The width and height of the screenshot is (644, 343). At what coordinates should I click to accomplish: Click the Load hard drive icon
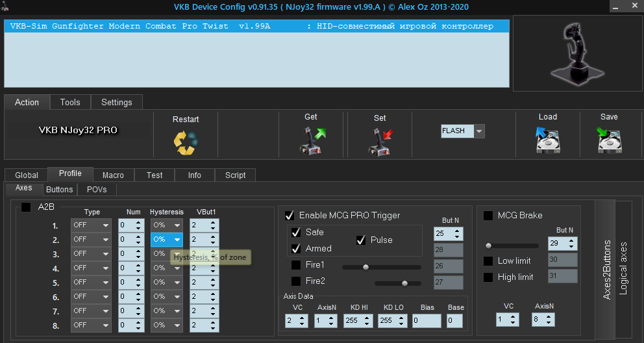(x=548, y=140)
